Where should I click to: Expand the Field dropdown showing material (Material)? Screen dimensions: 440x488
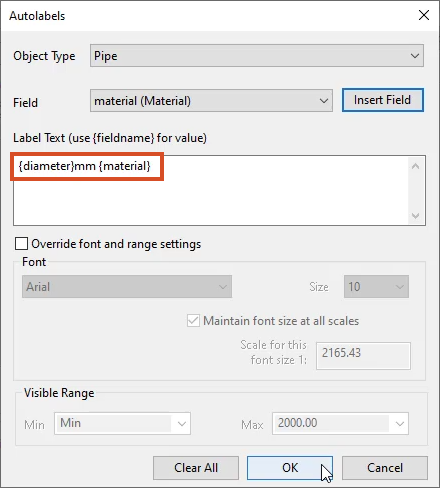click(x=211, y=101)
